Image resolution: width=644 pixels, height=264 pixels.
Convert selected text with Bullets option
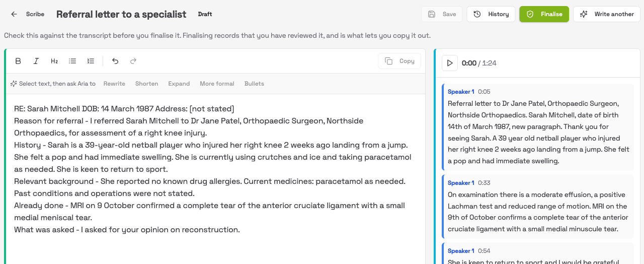[x=254, y=84]
